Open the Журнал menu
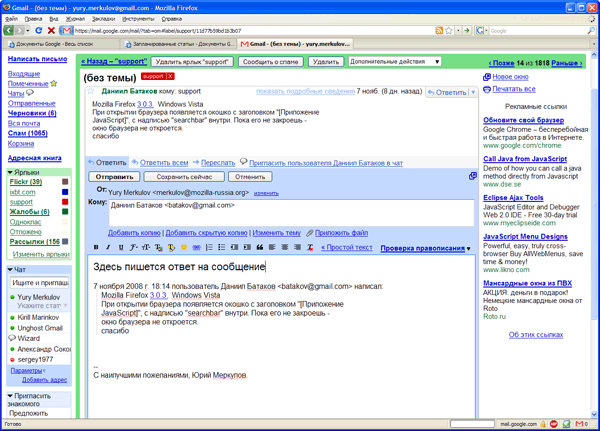Image resolution: width=600 pixels, height=431 pixels. point(75,19)
